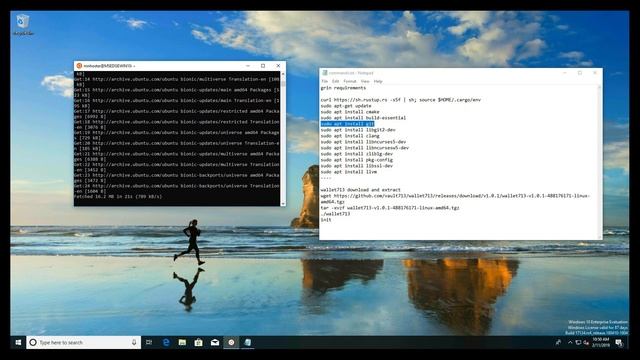The image size is (640, 360).
Task: Click 'sudo apt install pkg-config' line
Action: (357, 160)
